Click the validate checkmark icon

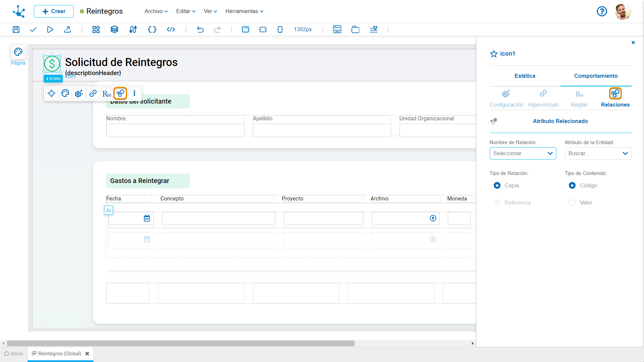point(33,29)
